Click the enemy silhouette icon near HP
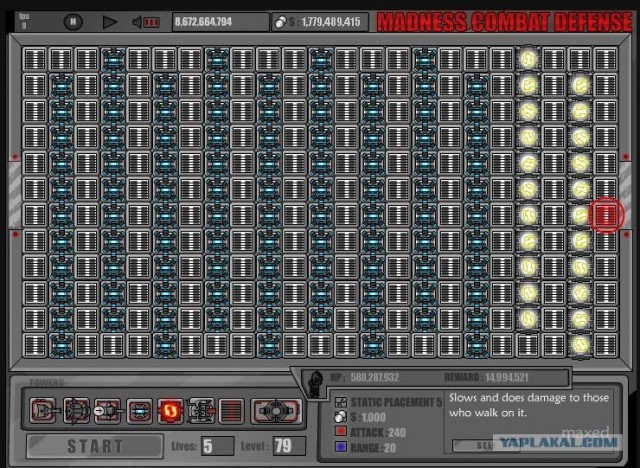Image resolution: width=640 pixels, height=468 pixels. tap(315, 384)
